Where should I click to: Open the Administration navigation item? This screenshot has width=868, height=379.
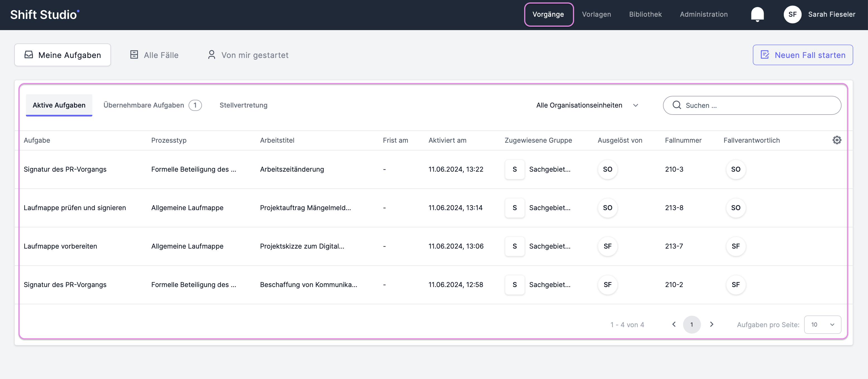703,14
